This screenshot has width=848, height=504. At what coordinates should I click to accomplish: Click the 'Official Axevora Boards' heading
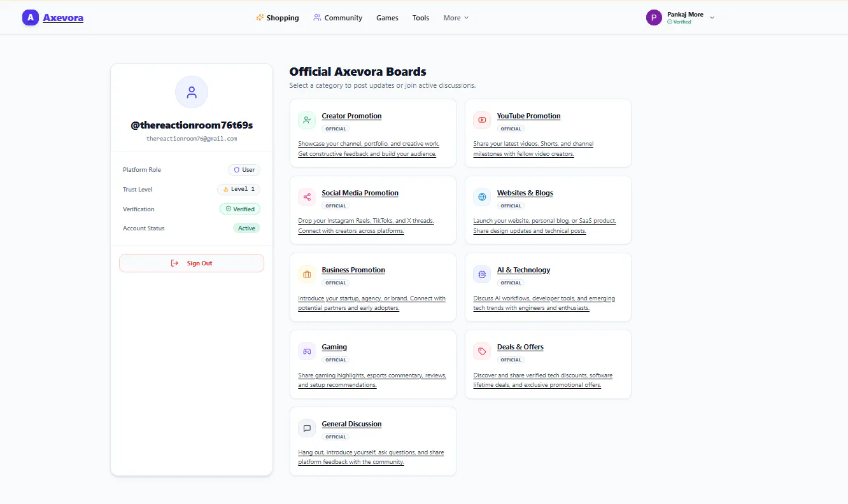click(x=358, y=72)
